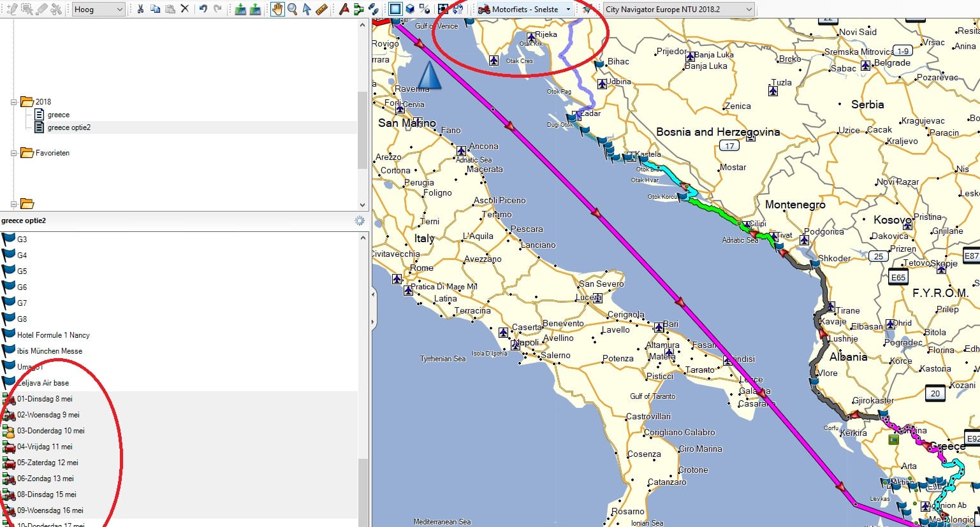Click the airport icon near Belgrade
The height and width of the screenshot is (527, 980).
pyautogui.click(x=865, y=65)
